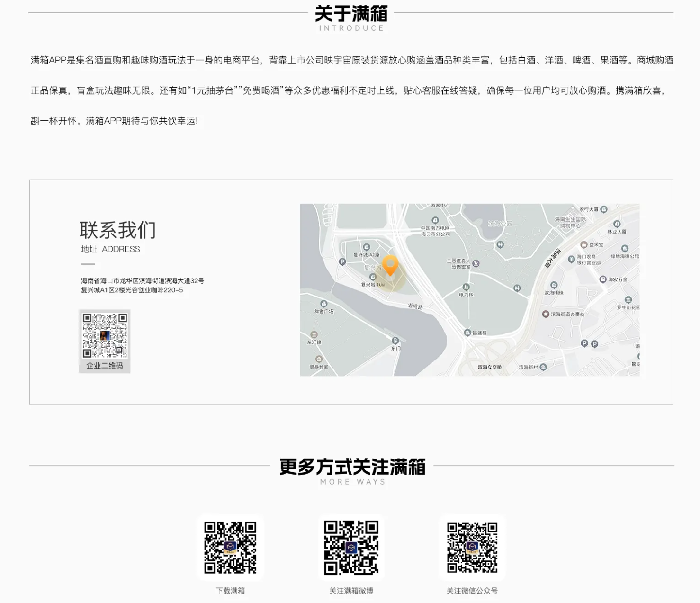Click the sentence 满箱APP期待与你共饮幸运!

tap(142, 121)
